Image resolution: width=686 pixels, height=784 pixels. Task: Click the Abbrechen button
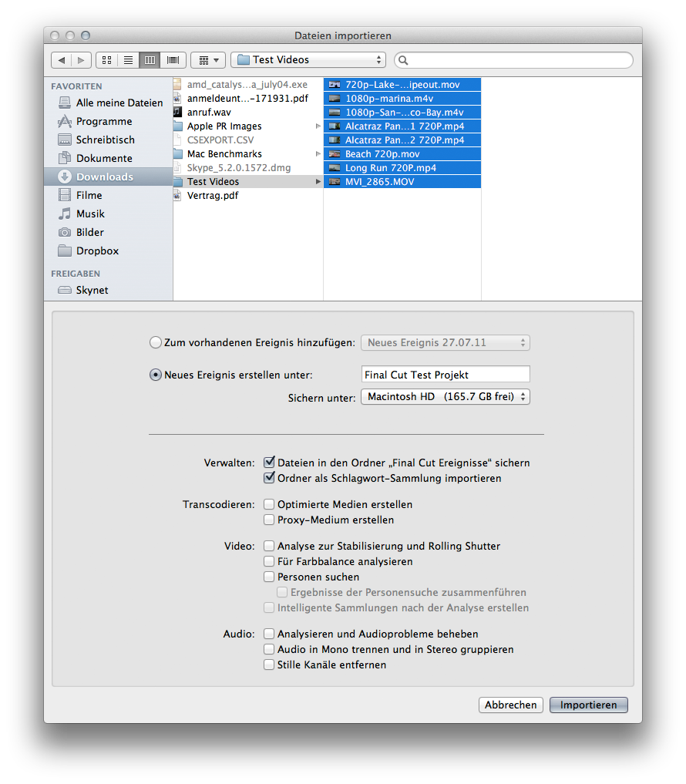[510, 705]
